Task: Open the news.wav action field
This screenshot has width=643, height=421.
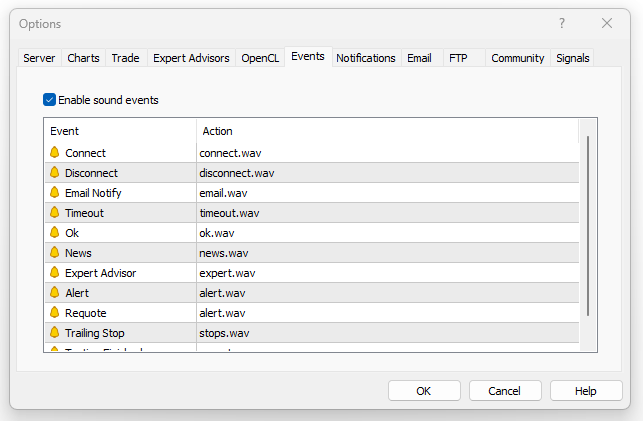Action: (x=222, y=253)
